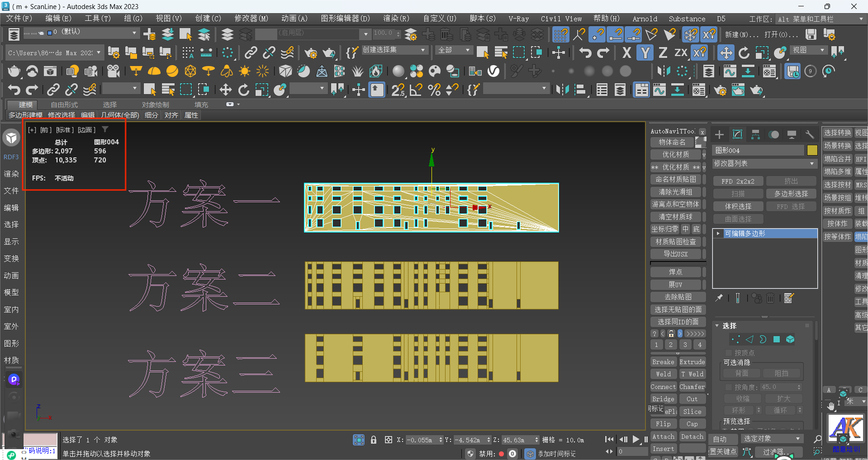The image size is (868, 460).
Task: Open the Curve Editor icon in third row
Action: [730, 71]
